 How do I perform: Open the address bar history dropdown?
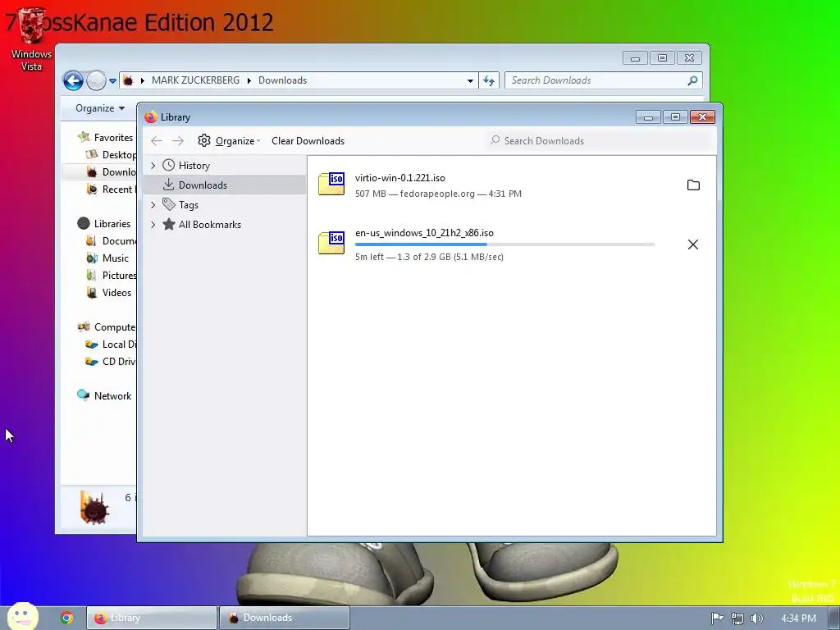(x=470, y=81)
